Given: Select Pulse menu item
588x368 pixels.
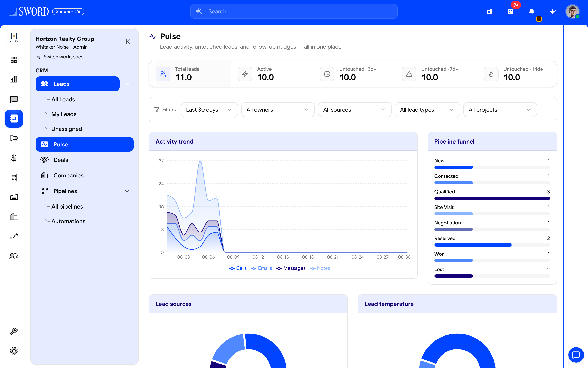Looking at the screenshot, I should (85, 144).
